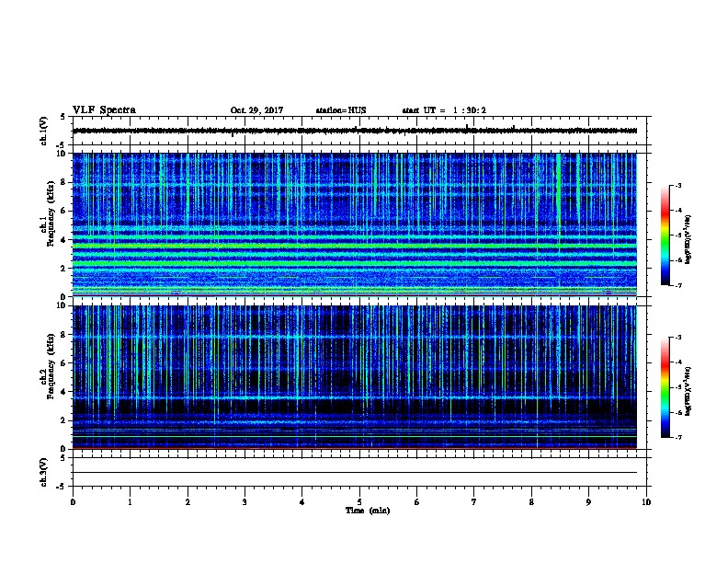728x563 pixels.
Task: Click time axis tick label "7"
Action: tap(474, 501)
